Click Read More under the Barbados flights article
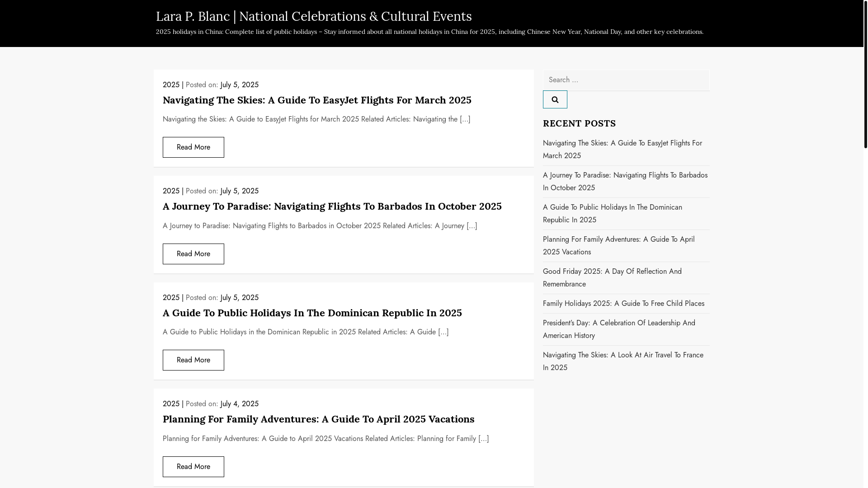Image resolution: width=868 pixels, height=488 pixels. point(193,254)
